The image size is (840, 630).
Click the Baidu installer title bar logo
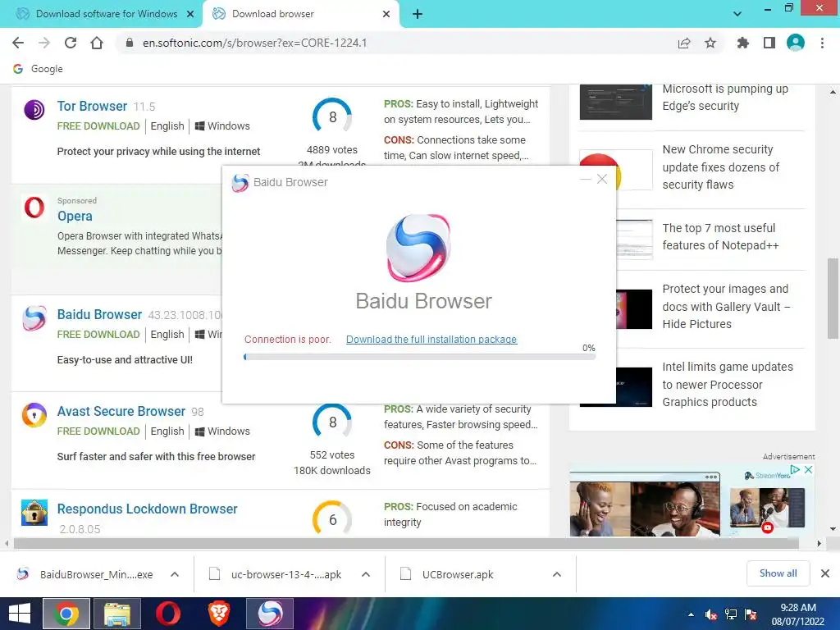240,183
